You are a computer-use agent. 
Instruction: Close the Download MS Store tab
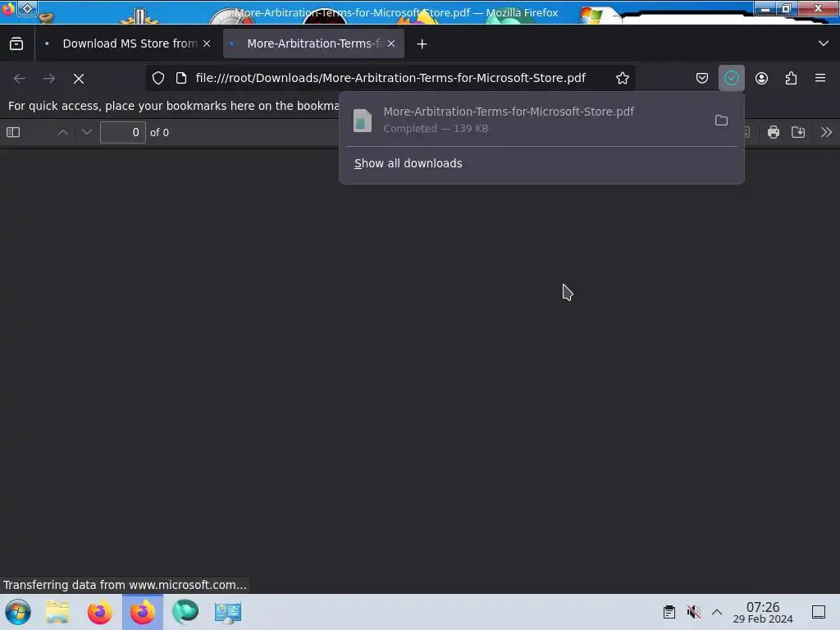pyautogui.click(x=207, y=44)
